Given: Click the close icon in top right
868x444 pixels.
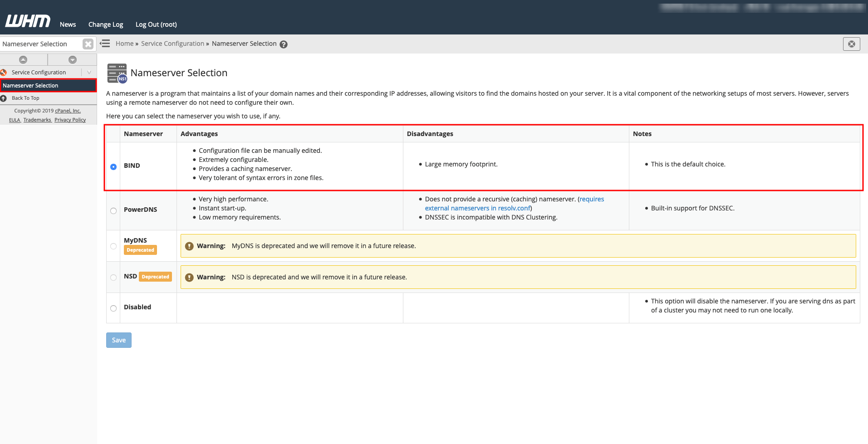Looking at the screenshot, I should click(851, 44).
